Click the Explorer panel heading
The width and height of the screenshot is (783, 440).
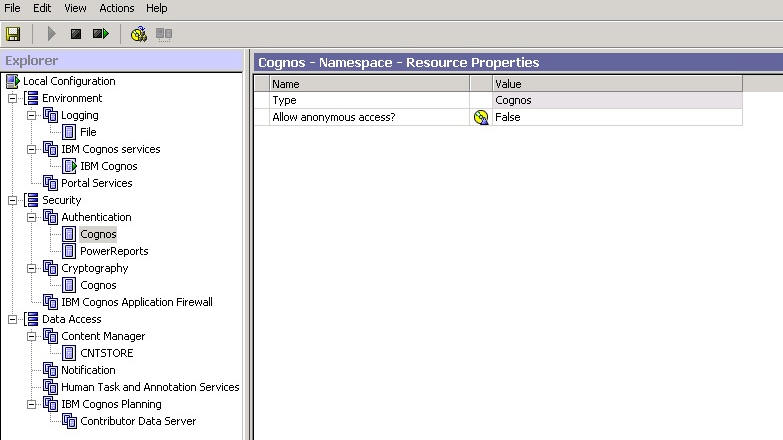tap(31, 61)
